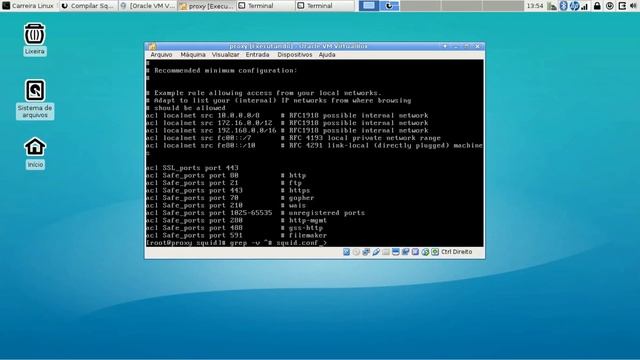Click the 'Safe_ports port 280 # http-mgmt' line
The image size is (640, 360).
(237, 220)
